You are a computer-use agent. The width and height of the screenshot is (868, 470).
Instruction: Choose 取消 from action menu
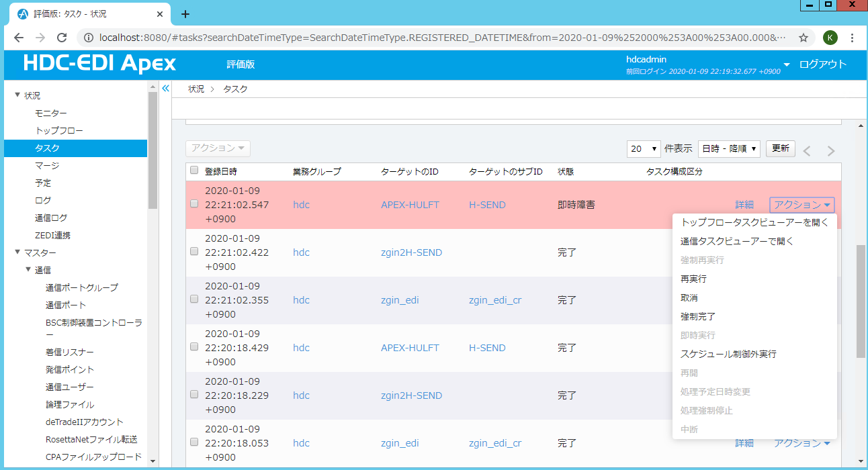[754, 297]
